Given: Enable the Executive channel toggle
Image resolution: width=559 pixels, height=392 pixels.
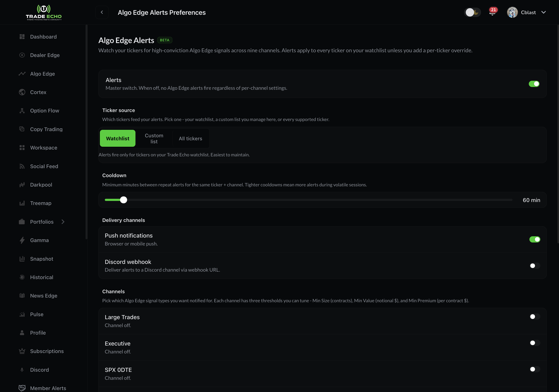Looking at the screenshot, I should pos(535,343).
